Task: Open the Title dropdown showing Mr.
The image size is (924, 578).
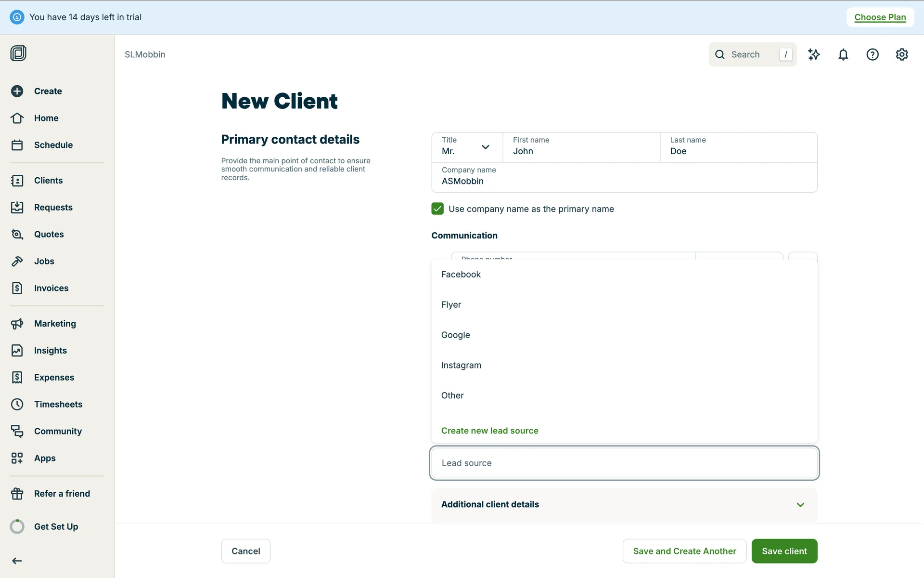Action: [x=466, y=147]
